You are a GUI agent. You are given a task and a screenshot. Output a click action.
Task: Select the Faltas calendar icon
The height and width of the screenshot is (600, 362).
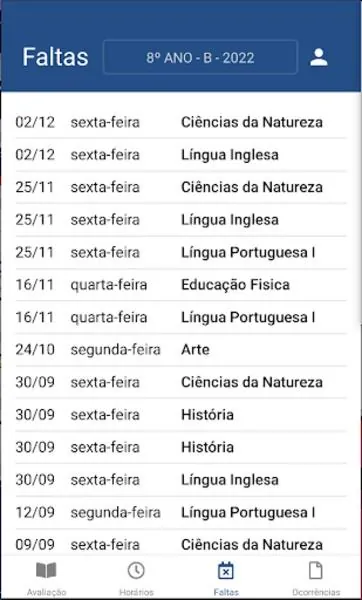(226, 571)
